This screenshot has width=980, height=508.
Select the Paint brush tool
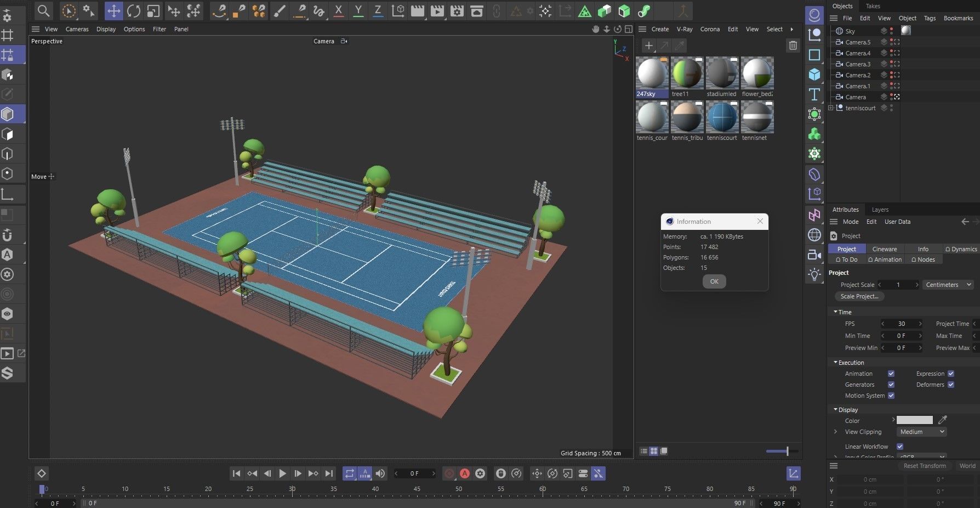coord(279,10)
